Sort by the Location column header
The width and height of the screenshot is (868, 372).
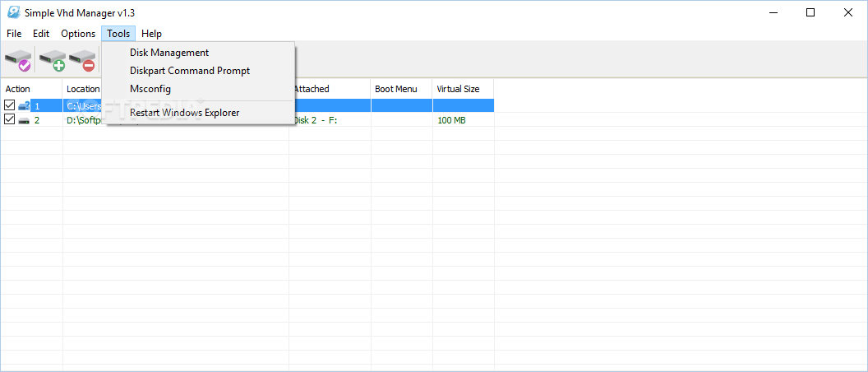[83, 89]
